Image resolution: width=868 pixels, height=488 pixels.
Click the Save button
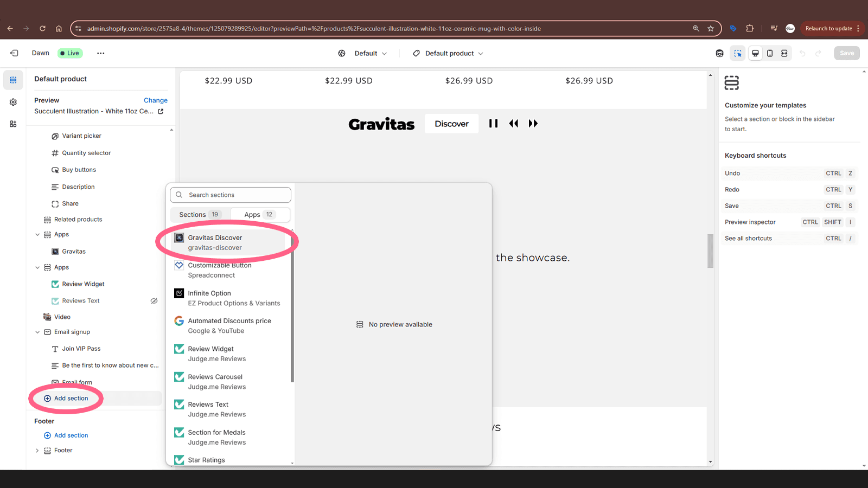pos(847,53)
